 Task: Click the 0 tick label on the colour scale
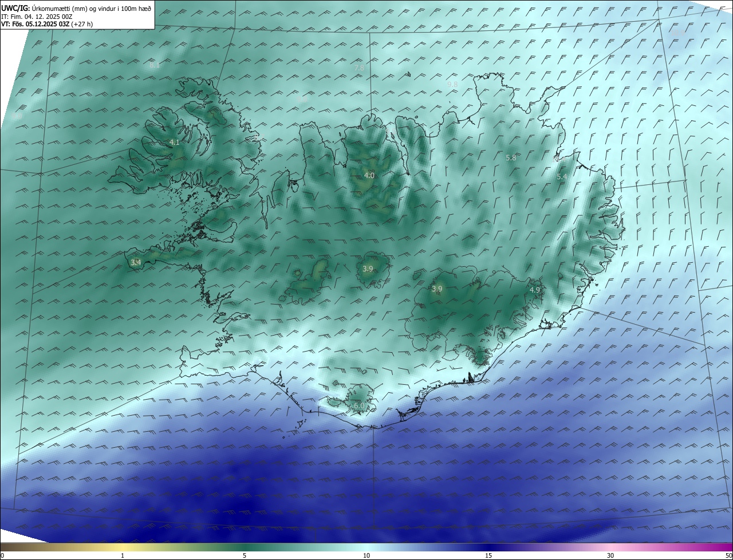tap(2, 555)
